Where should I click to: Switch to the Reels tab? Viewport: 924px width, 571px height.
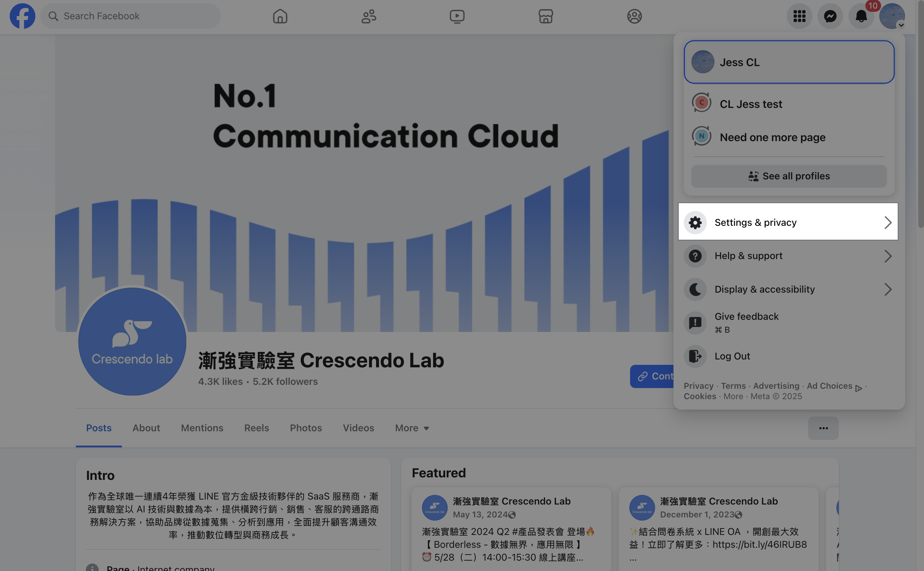coord(256,428)
